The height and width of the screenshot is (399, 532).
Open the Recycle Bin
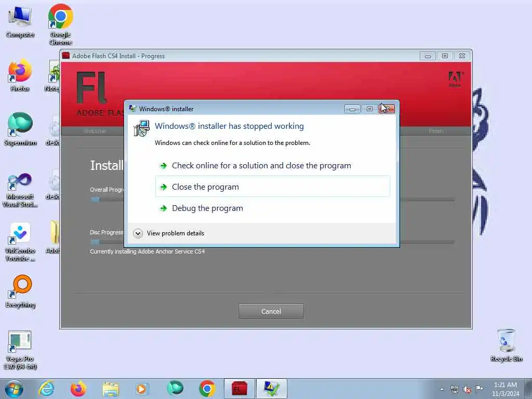pos(506,345)
